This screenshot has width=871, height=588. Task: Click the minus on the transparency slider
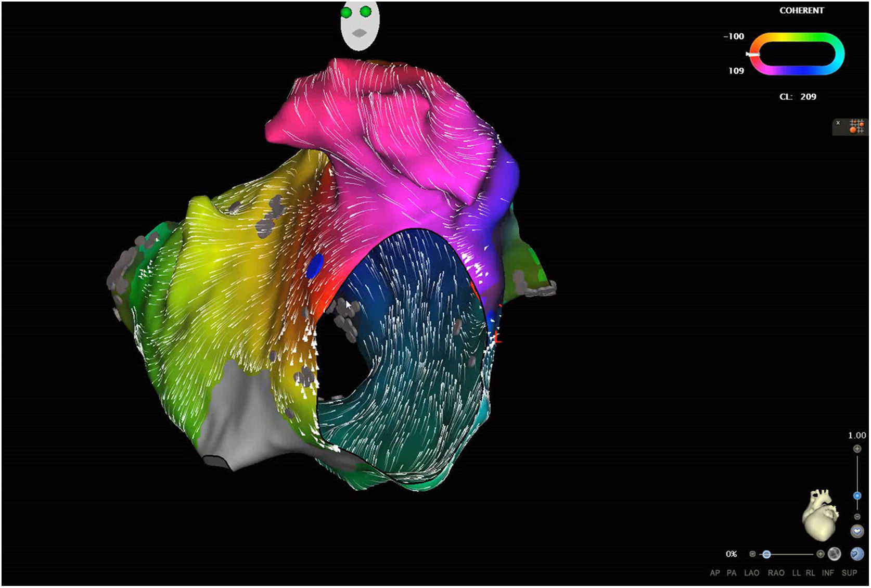coord(752,554)
